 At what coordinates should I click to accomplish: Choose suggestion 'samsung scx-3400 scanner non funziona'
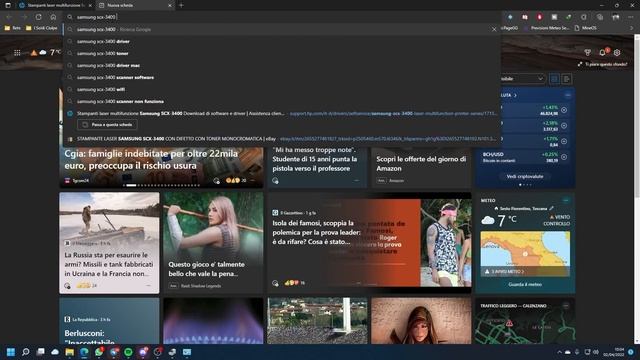coord(282,101)
